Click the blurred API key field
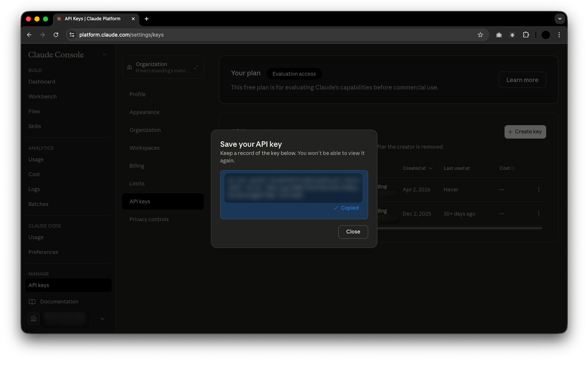 (293, 188)
